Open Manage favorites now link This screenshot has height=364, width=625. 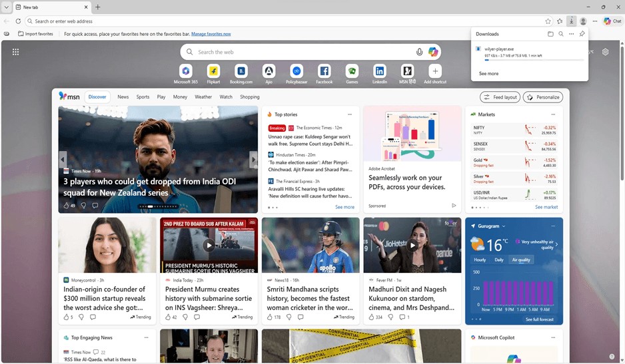[x=211, y=34]
